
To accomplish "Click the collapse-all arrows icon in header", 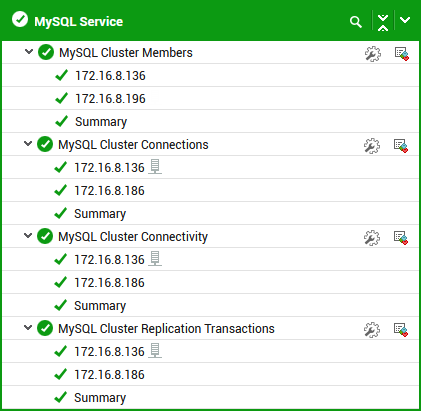I will [383, 22].
